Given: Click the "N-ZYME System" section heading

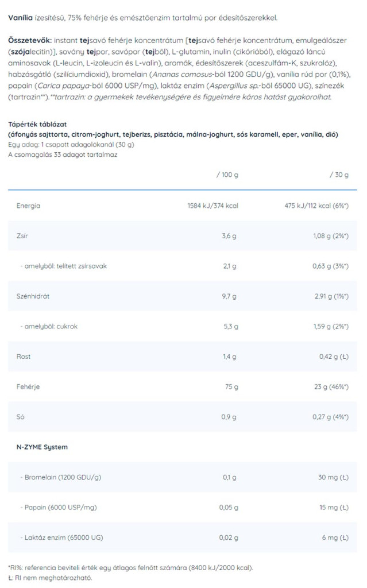Looking at the screenshot, I should (x=39, y=447).
